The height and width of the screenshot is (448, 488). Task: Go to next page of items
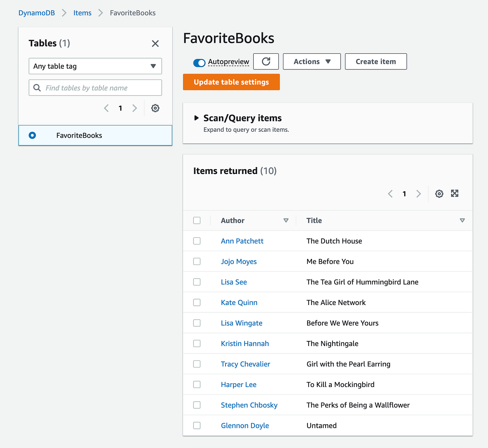pyautogui.click(x=419, y=194)
